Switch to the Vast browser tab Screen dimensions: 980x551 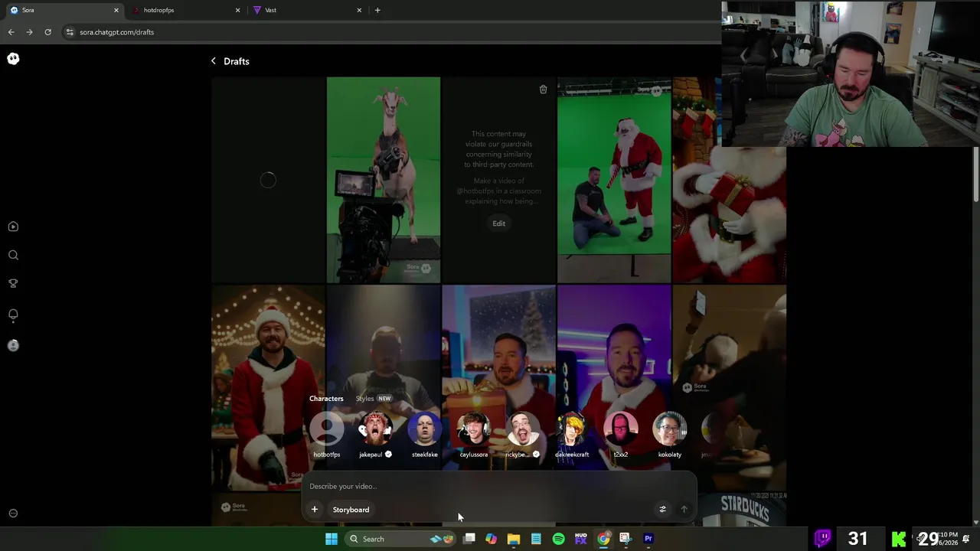point(306,10)
